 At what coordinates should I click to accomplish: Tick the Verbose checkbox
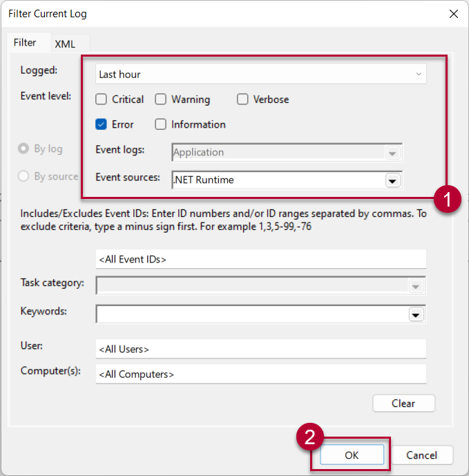tap(242, 99)
